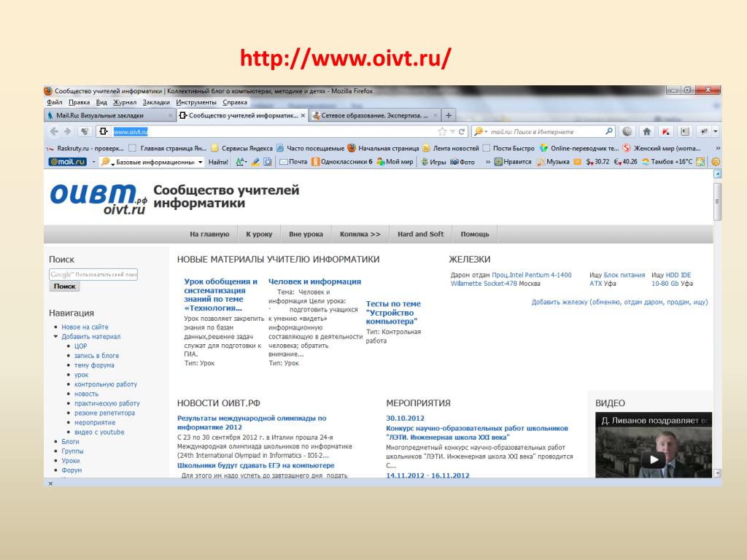Viewport: 747px width, 560px height.
Task: Collapse Добавить материал navigation tree item
Action: tap(55, 336)
